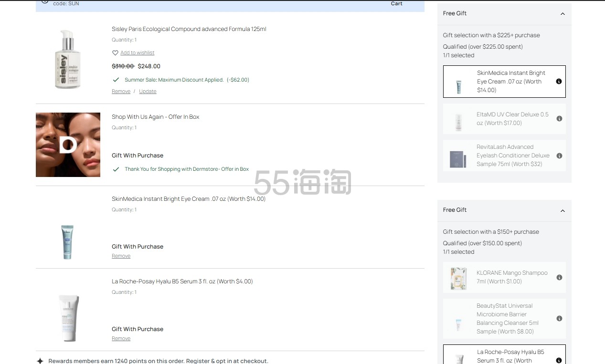Click the RevitaLash gift option thumbnail

point(458,159)
